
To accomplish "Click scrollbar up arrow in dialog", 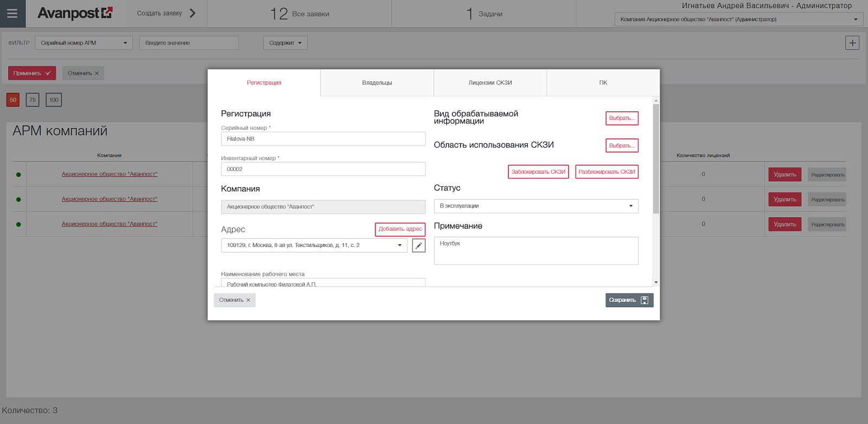I will (x=656, y=100).
